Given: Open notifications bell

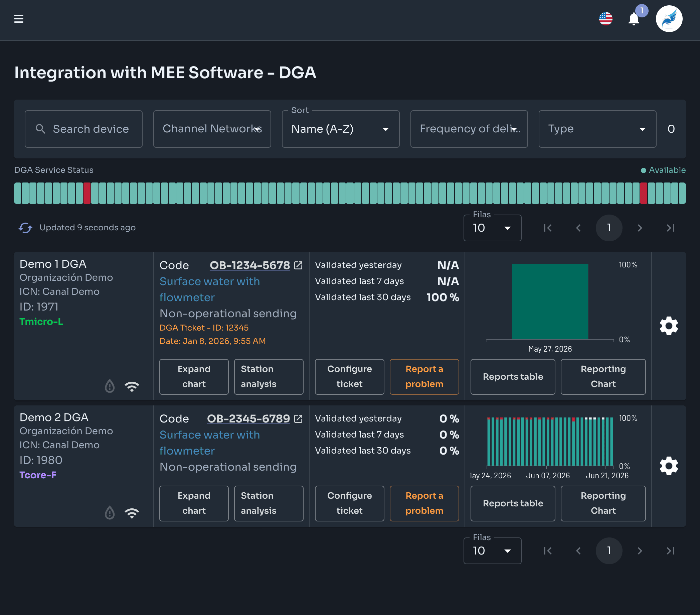Looking at the screenshot, I should click(634, 19).
